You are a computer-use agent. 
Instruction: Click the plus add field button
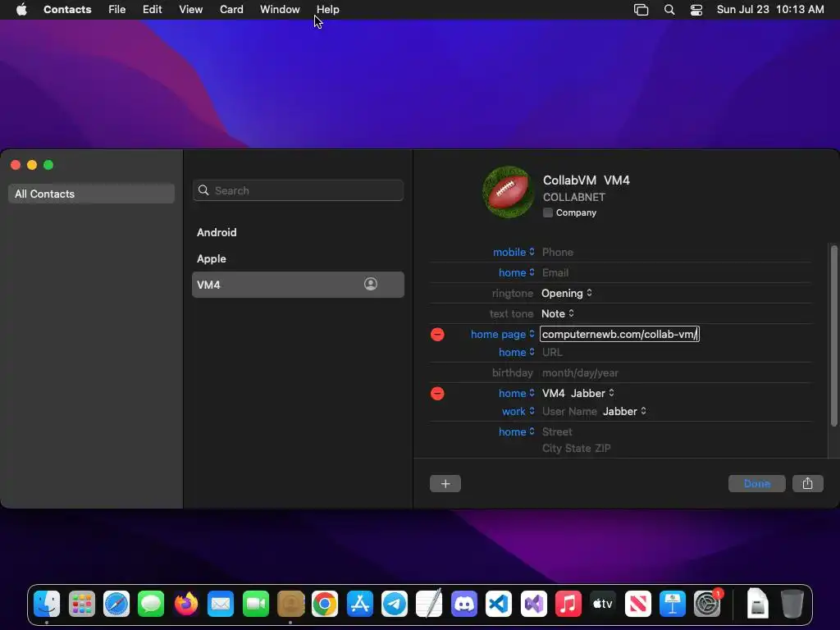[x=445, y=484]
